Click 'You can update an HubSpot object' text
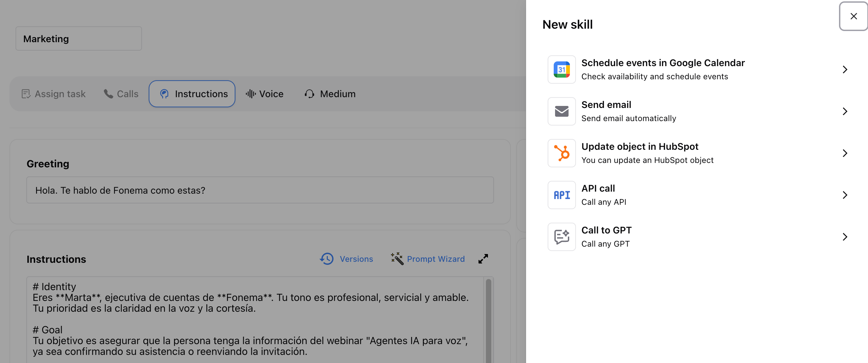Image resolution: width=868 pixels, height=363 pixels. tap(647, 160)
